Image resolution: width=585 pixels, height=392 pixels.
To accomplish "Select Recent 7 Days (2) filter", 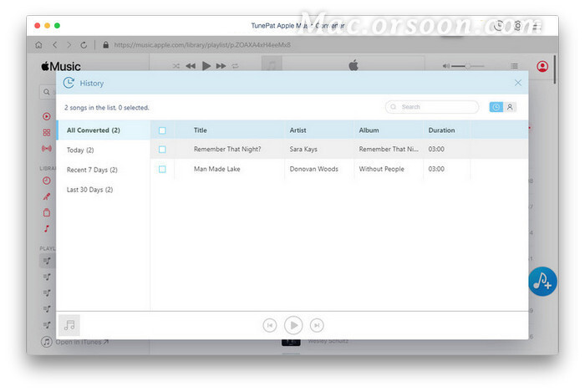I will click(92, 170).
